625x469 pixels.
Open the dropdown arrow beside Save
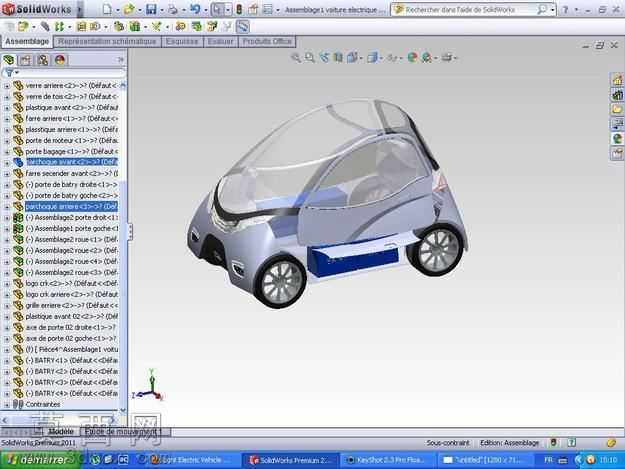point(162,10)
